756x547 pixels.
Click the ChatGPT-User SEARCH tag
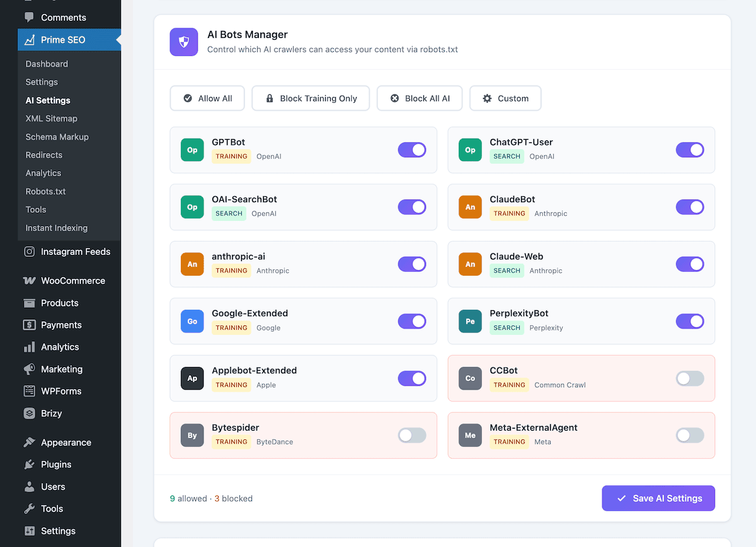pos(507,156)
